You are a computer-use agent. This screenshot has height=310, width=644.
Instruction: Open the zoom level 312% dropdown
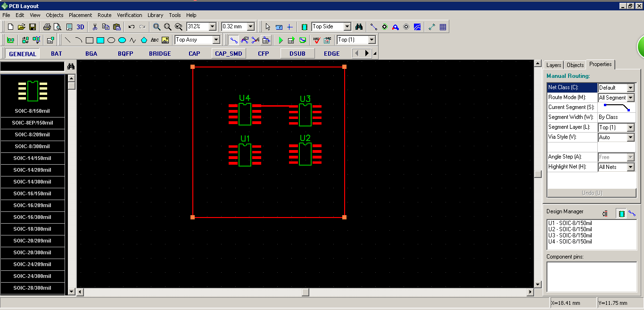(213, 27)
